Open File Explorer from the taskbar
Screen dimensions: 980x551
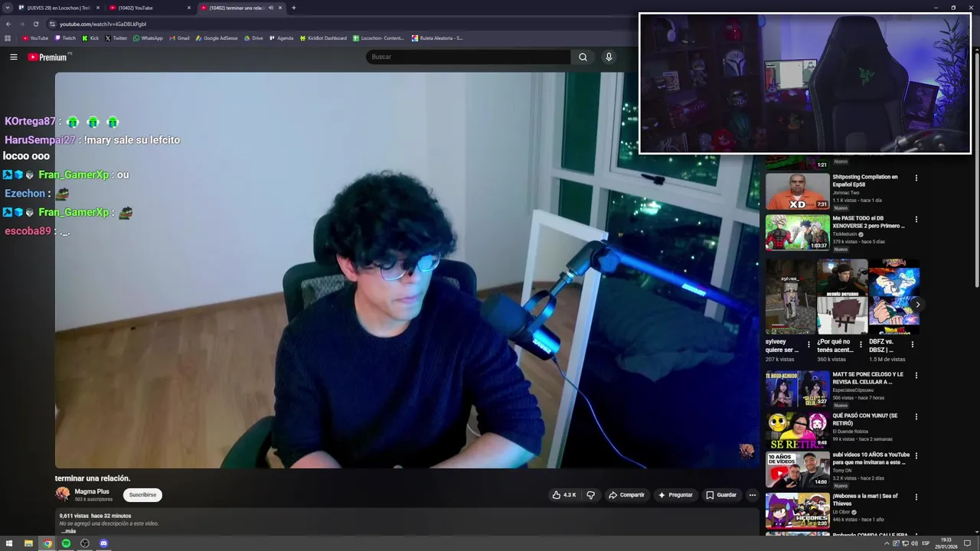pos(28,543)
